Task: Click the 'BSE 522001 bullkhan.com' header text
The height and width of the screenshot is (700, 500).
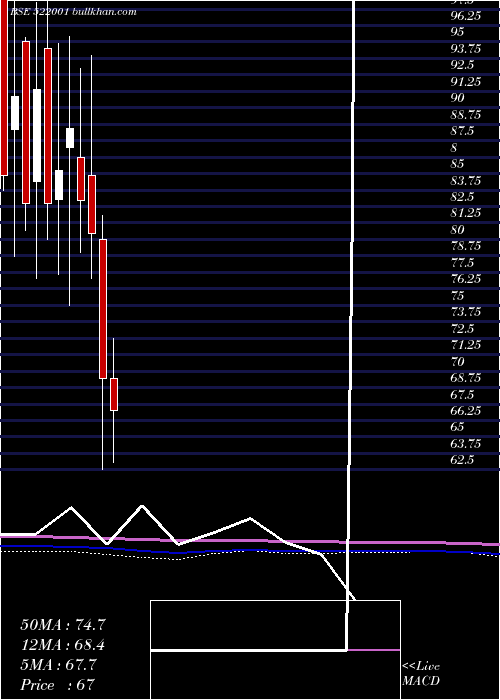Action: pyautogui.click(x=73, y=12)
